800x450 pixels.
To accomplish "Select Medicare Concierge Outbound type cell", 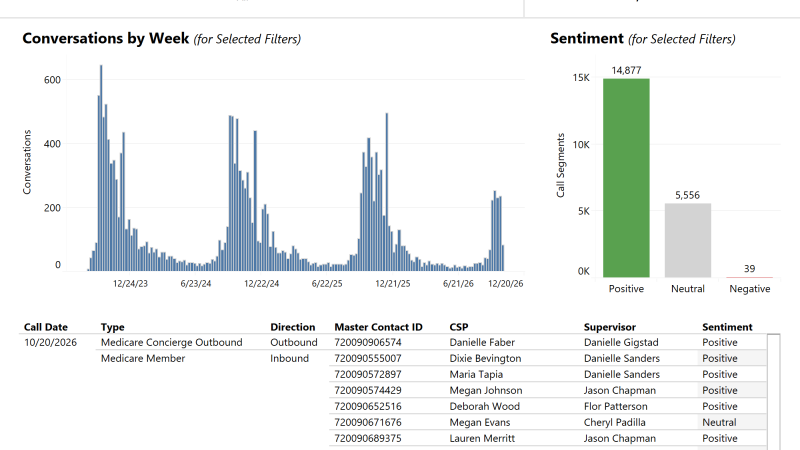I will 171,342.
